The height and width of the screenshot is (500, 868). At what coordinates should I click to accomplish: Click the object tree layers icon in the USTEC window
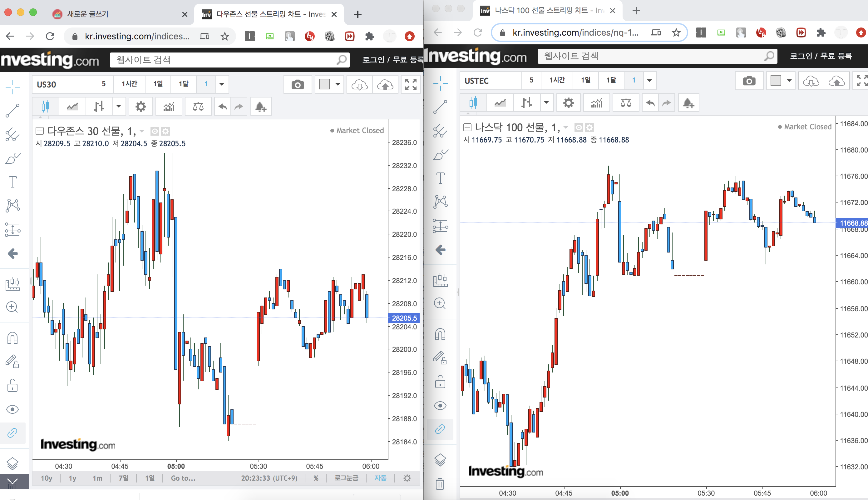pyautogui.click(x=440, y=459)
